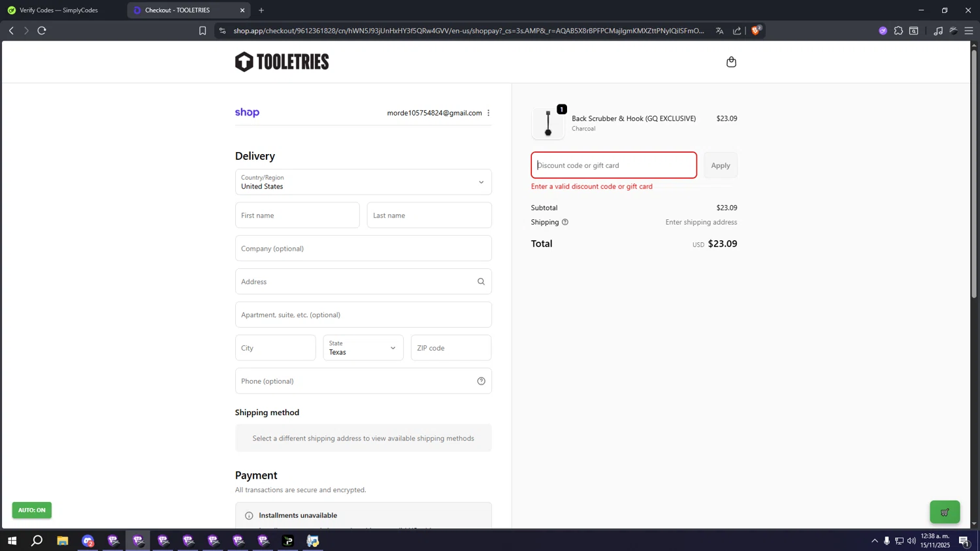This screenshot has height=551, width=980.
Task: Click the Apartment, suite, etc. field
Action: pos(363,315)
